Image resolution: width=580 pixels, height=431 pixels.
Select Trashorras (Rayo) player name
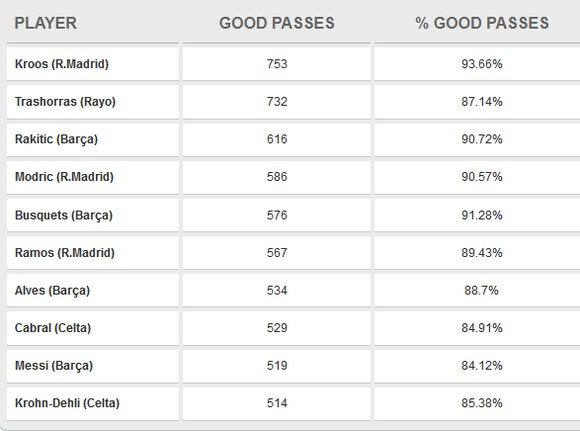65,101
